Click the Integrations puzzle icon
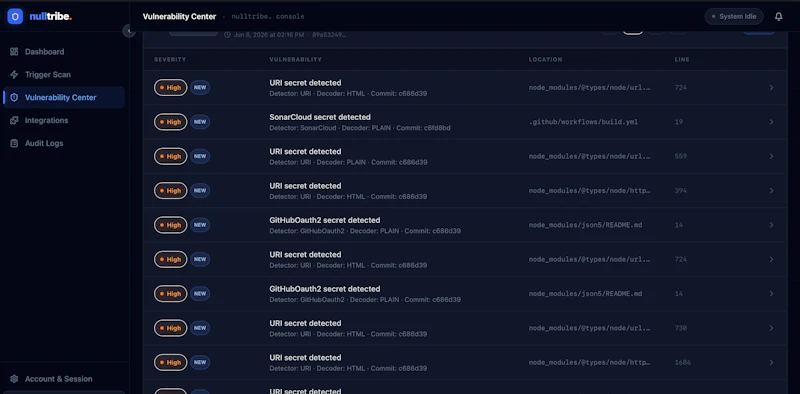 [x=14, y=120]
